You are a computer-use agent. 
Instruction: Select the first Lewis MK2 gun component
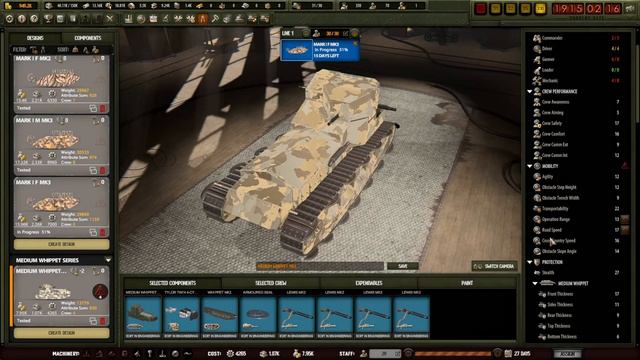296,315
